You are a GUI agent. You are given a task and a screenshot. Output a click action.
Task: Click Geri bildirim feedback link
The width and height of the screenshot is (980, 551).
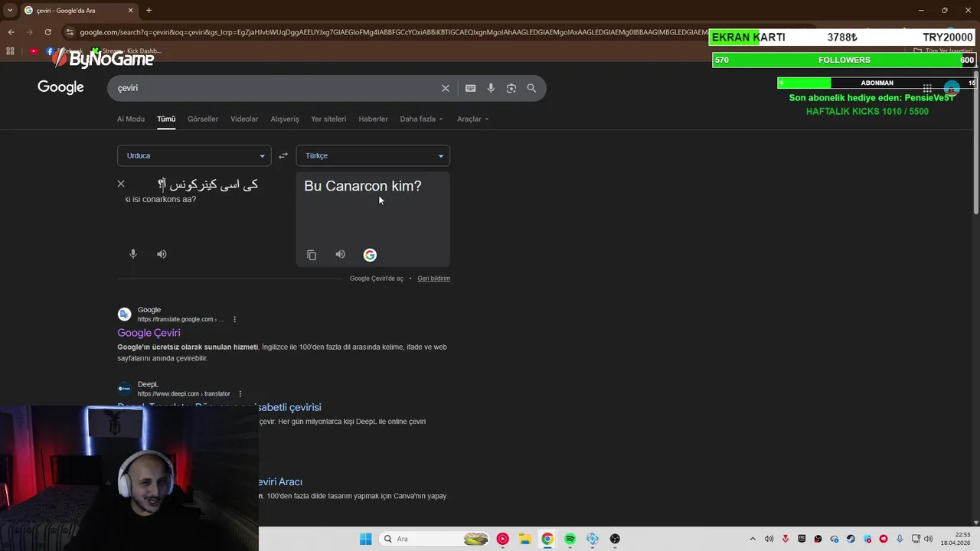coord(433,279)
